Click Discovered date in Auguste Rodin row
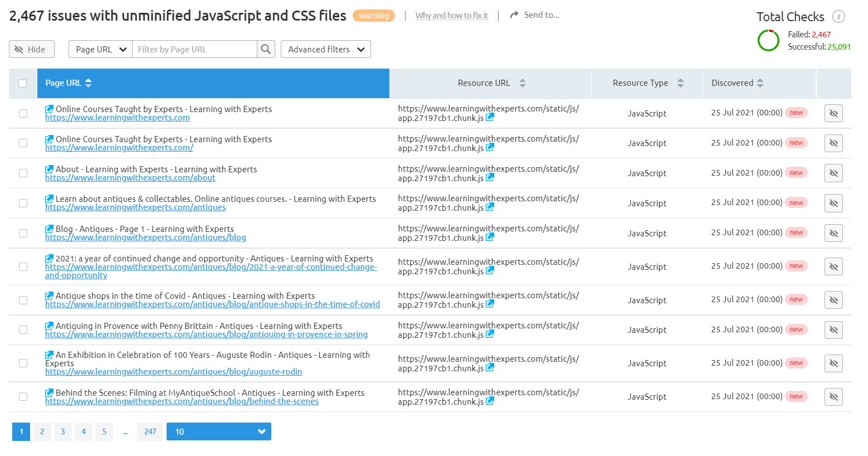868x456 pixels. click(747, 363)
